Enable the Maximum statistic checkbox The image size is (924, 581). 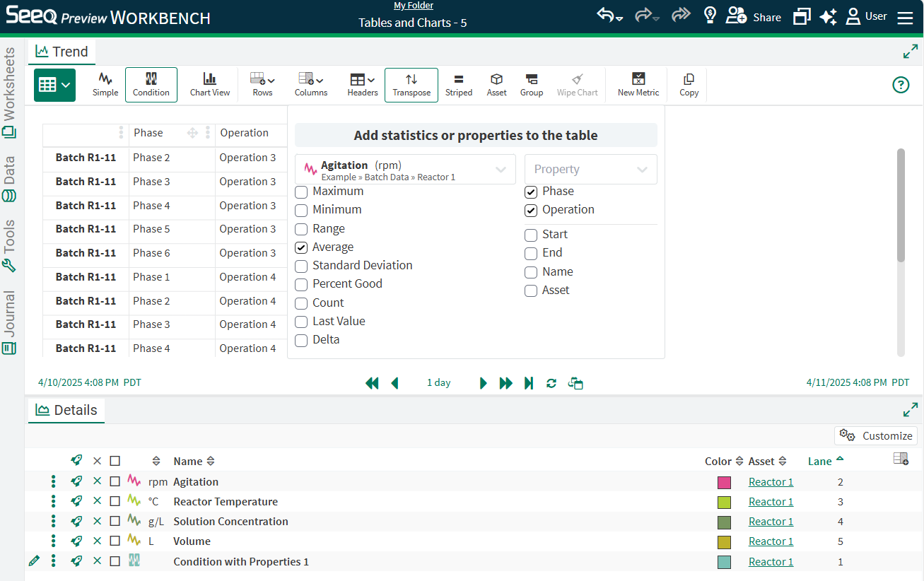click(x=301, y=192)
